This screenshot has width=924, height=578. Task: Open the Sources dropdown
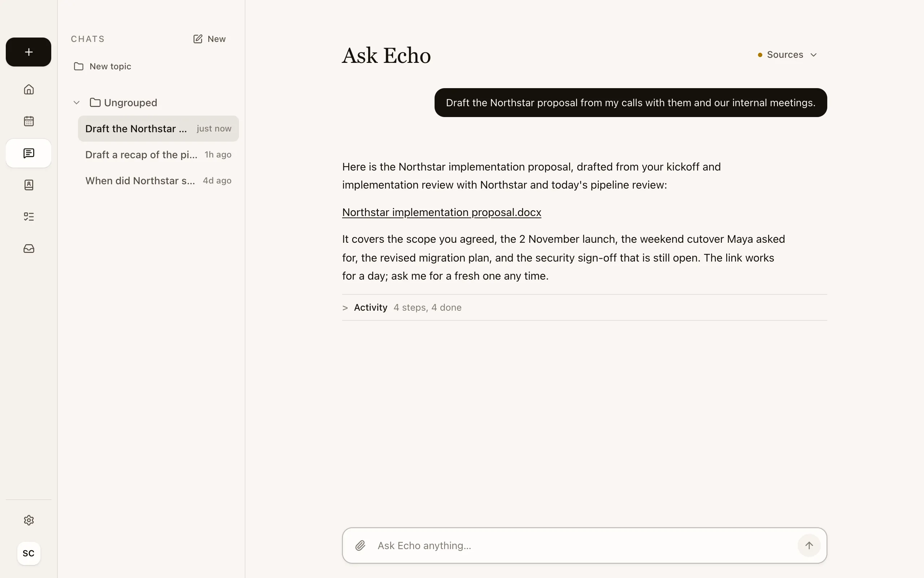click(787, 55)
